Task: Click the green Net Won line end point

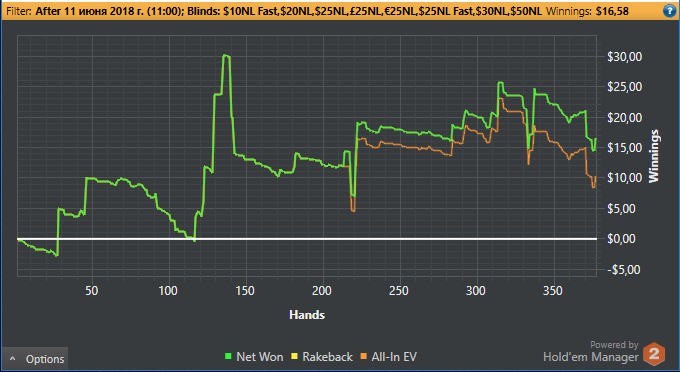Action: pyautogui.click(x=596, y=138)
